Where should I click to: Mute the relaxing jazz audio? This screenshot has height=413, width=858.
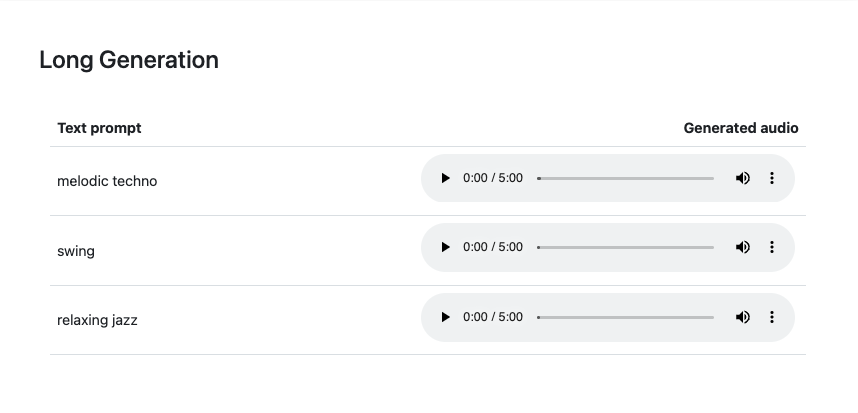tap(742, 317)
